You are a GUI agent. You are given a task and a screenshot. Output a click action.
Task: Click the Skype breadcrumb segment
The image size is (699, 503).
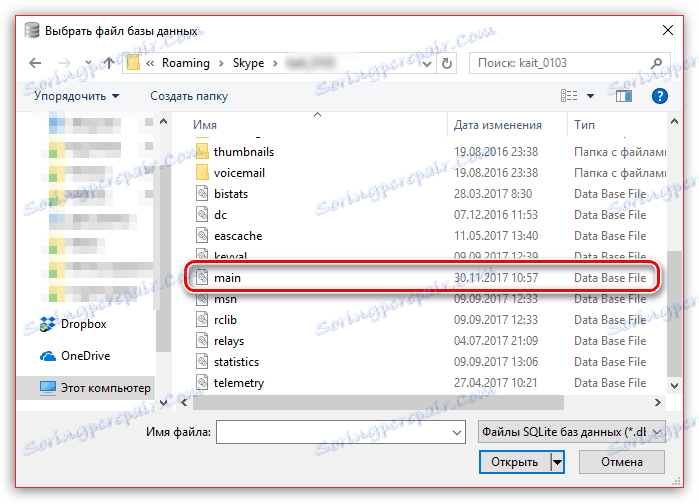pyautogui.click(x=248, y=63)
